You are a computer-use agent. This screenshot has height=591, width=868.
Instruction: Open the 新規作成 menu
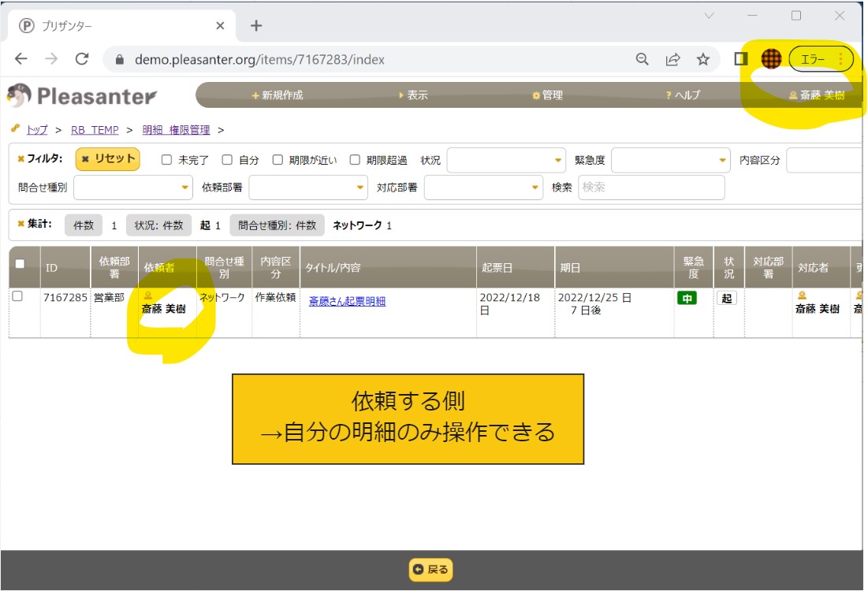pos(277,95)
